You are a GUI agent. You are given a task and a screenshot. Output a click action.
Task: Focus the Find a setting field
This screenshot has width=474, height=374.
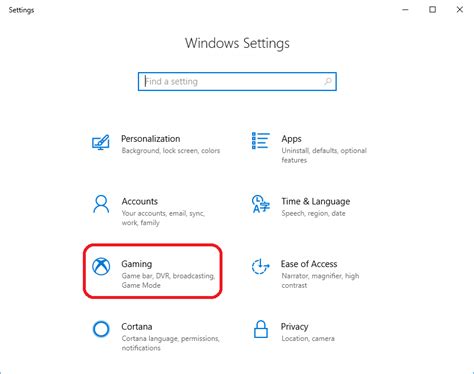(237, 81)
